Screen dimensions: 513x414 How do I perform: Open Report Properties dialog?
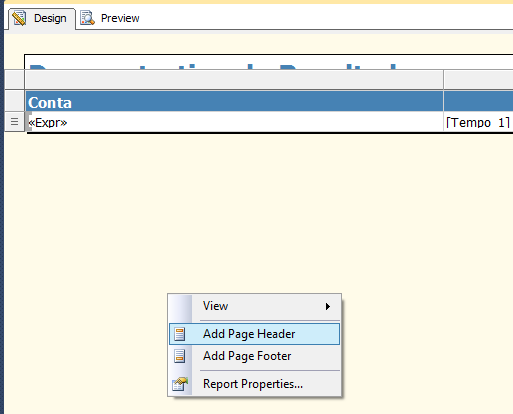click(x=254, y=384)
